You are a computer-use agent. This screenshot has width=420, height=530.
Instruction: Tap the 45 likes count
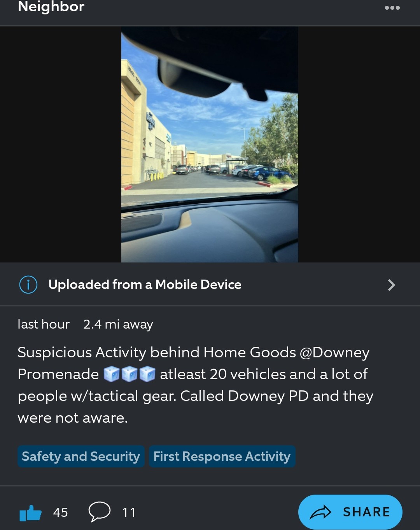click(x=60, y=513)
